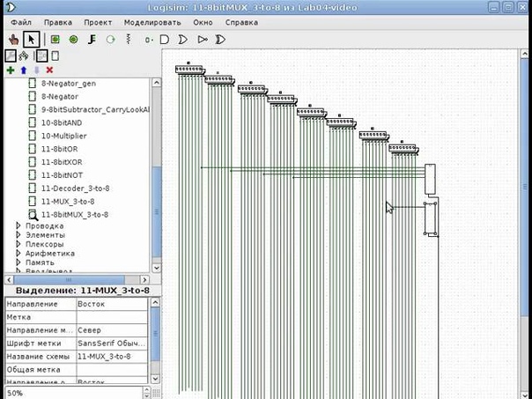Select the 11-Decoder_3-to-8 circuit
Viewport: 532px width, 399px height.
click(x=76, y=188)
